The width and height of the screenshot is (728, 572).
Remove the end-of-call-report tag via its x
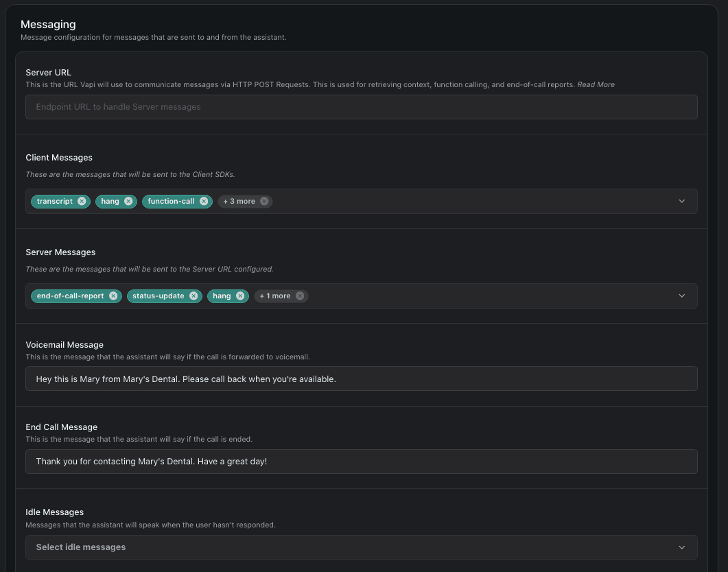tap(113, 296)
